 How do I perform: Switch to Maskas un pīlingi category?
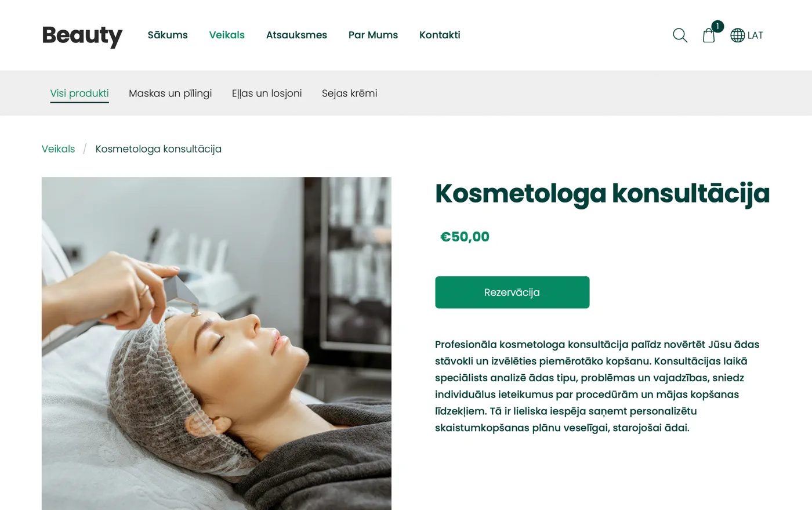(170, 93)
